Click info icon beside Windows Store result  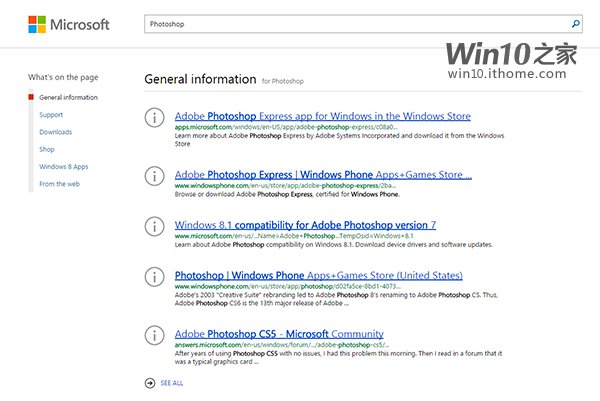tap(155, 117)
